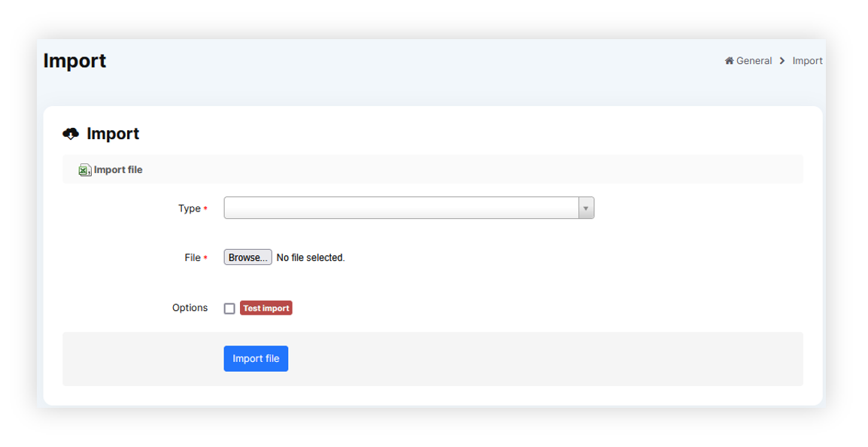Viewport: 868px width, 447px height.
Task: Click the red Test import badge label
Action: [x=266, y=309]
